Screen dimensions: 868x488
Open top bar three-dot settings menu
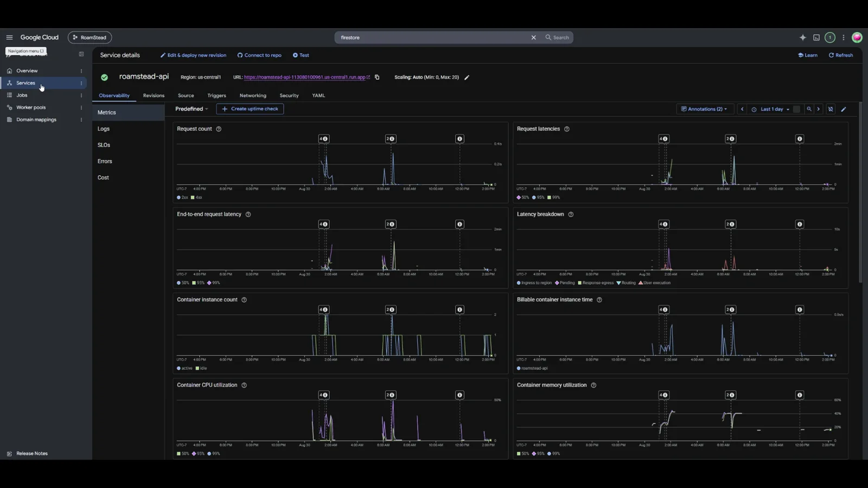tap(844, 37)
